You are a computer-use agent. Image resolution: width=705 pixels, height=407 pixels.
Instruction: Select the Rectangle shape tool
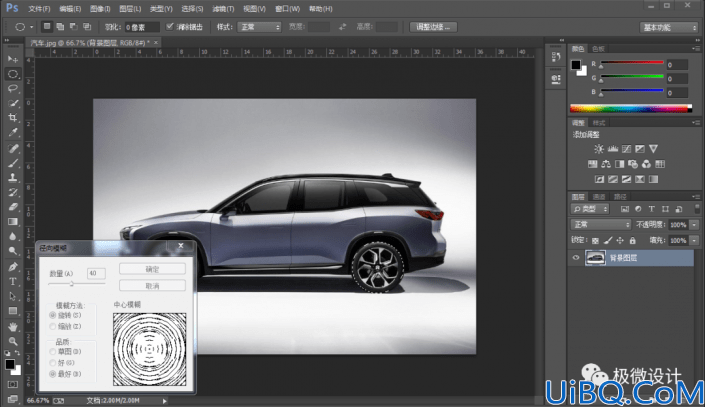tap(13, 311)
